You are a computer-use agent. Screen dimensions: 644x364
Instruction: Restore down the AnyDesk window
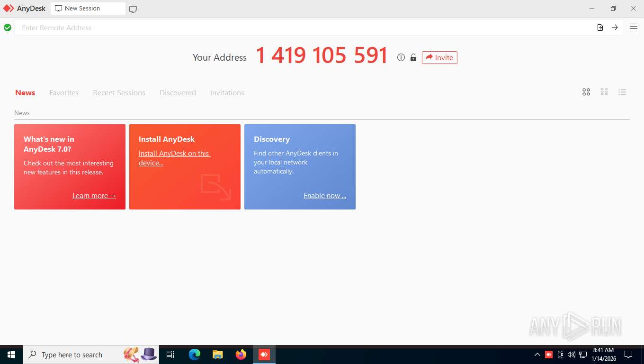pyautogui.click(x=613, y=9)
